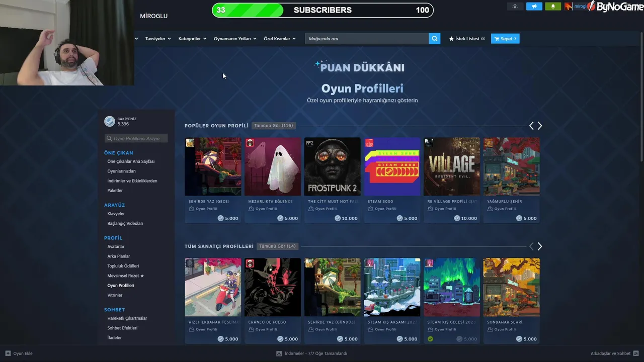The image size is (644, 362).
Task: Expand the Özel Kısımlar dropdown menu
Action: [x=280, y=39]
